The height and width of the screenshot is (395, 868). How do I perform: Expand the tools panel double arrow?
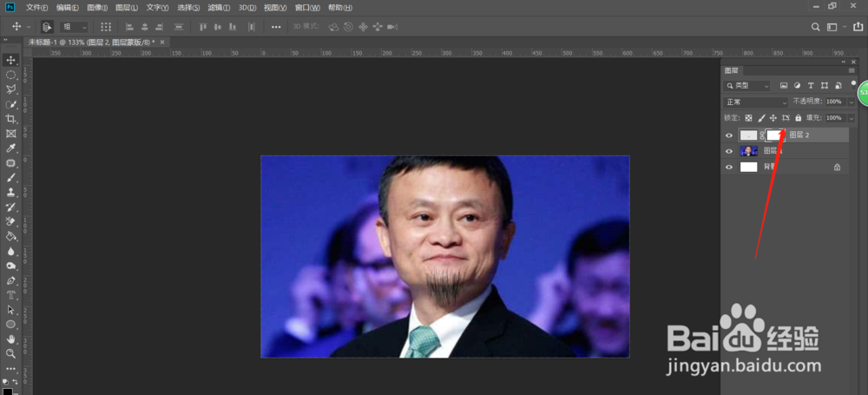pos(5,40)
